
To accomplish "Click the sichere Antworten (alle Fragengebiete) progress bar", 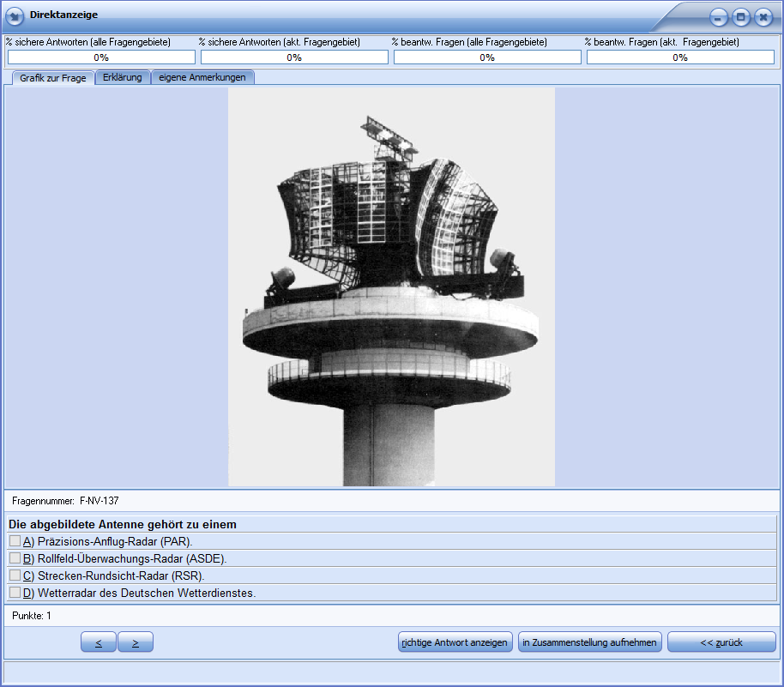I will [101, 57].
